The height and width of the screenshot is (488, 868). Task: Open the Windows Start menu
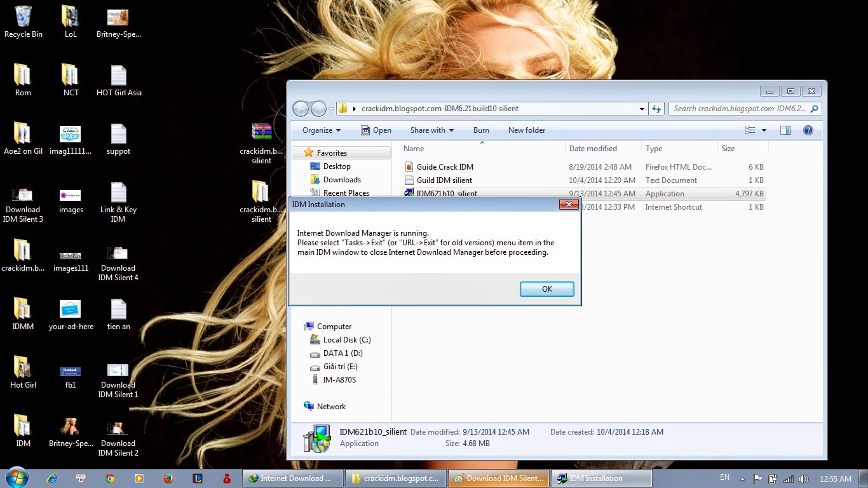[x=16, y=478]
